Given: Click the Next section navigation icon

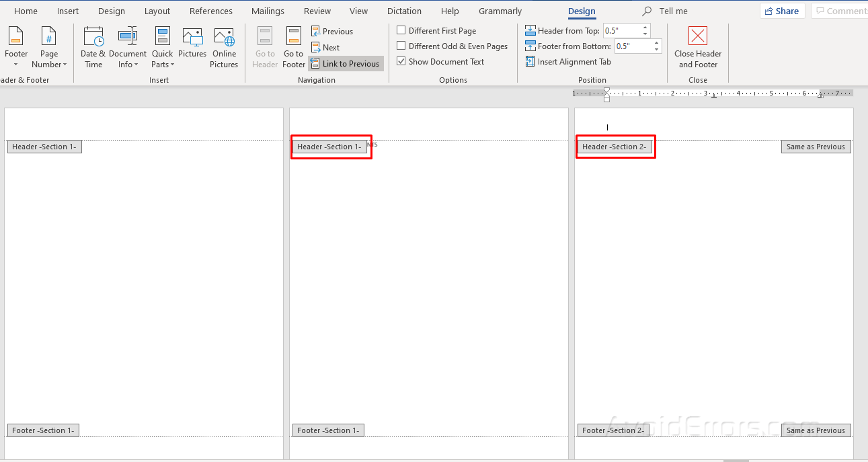Looking at the screenshot, I should [x=325, y=47].
